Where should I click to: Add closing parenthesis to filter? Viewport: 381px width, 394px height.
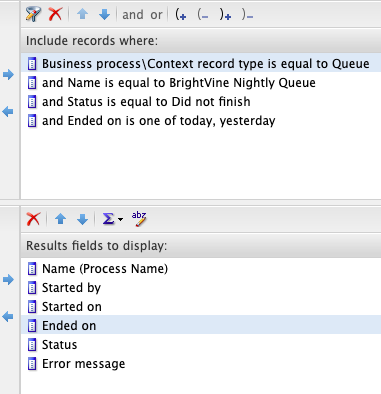[x=225, y=15]
